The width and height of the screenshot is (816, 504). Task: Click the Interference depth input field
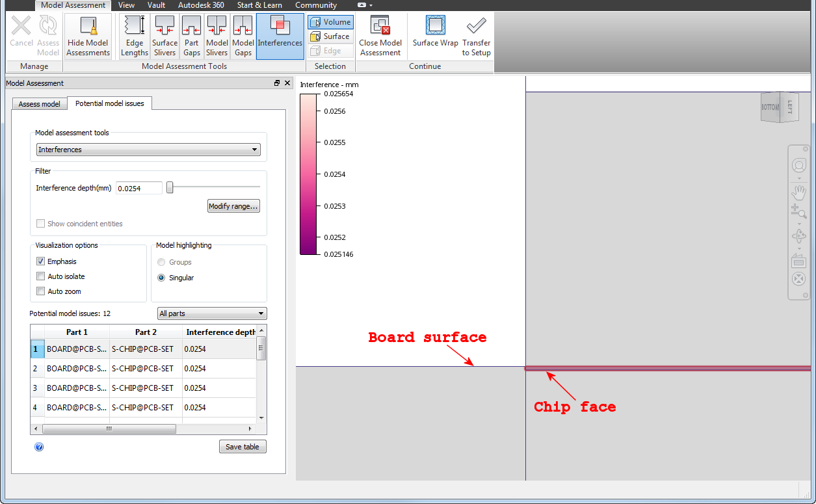click(139, 188)
